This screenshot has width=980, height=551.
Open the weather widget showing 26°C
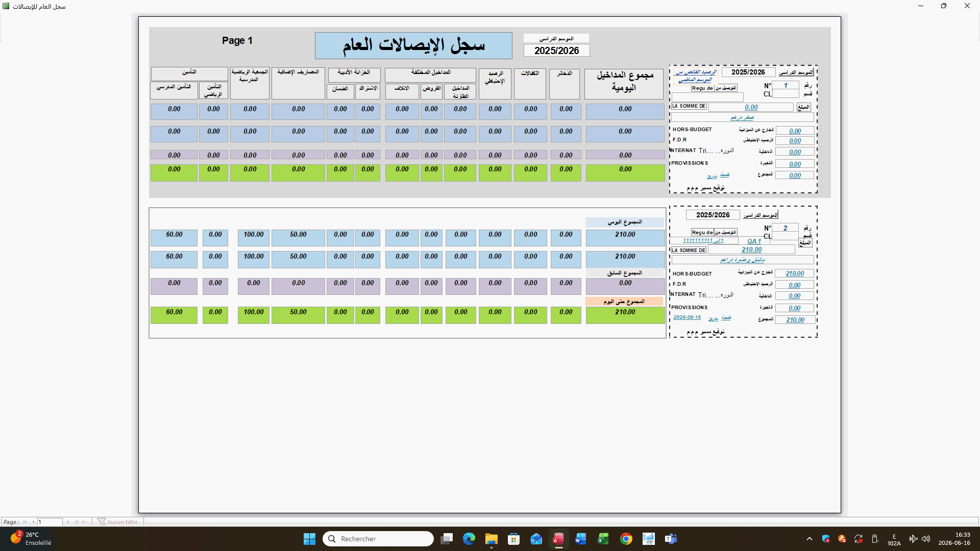[x=32, y=539]
